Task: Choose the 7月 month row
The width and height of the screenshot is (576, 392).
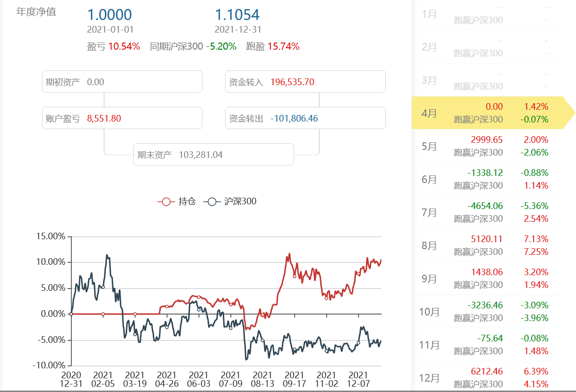Action: point(487,212)
